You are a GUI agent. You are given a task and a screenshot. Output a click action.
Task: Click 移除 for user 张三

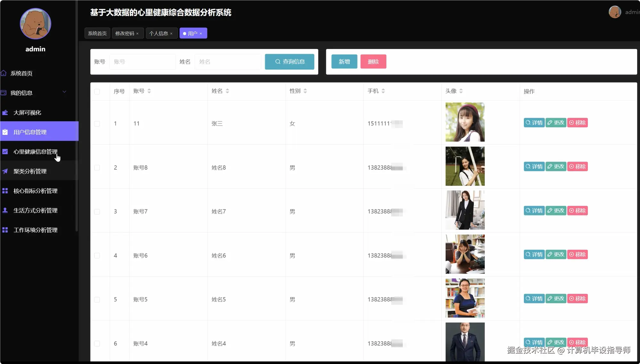pos(578,123)
